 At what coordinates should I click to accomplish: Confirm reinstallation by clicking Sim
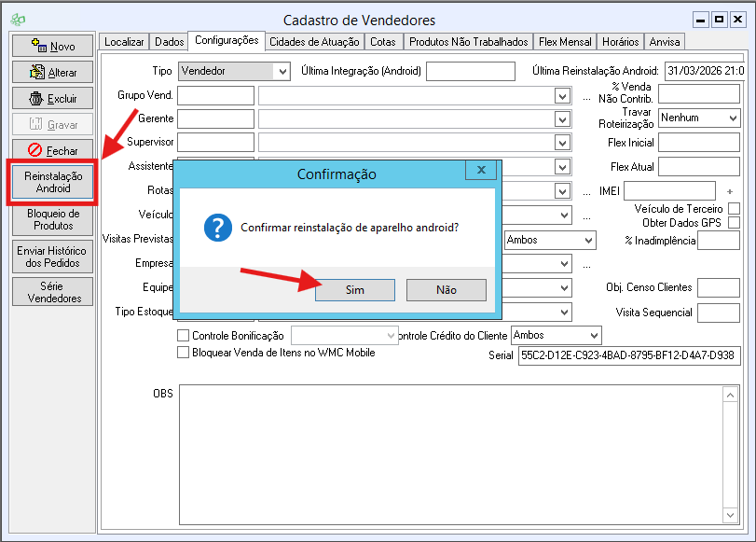tap(355, 290)
